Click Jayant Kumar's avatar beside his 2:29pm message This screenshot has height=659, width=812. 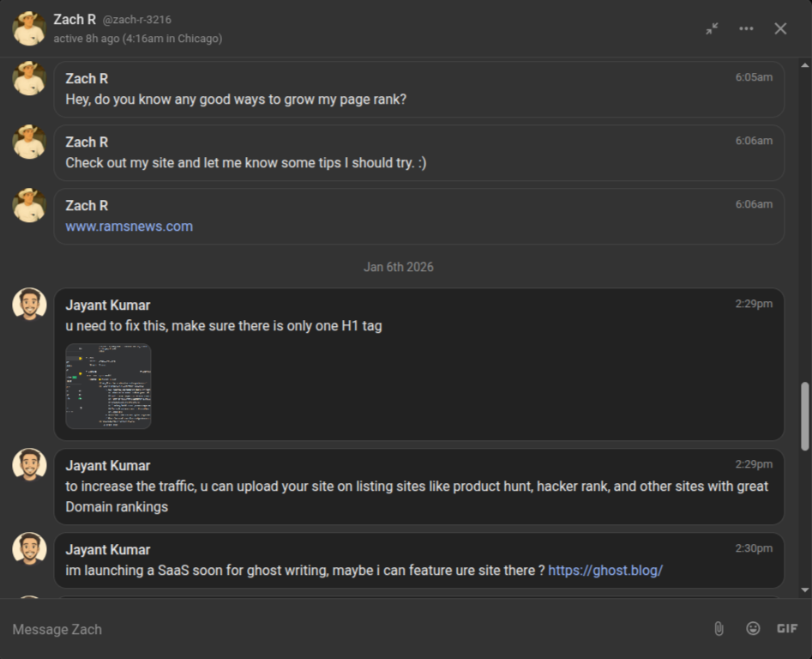[x=28, y=303]
